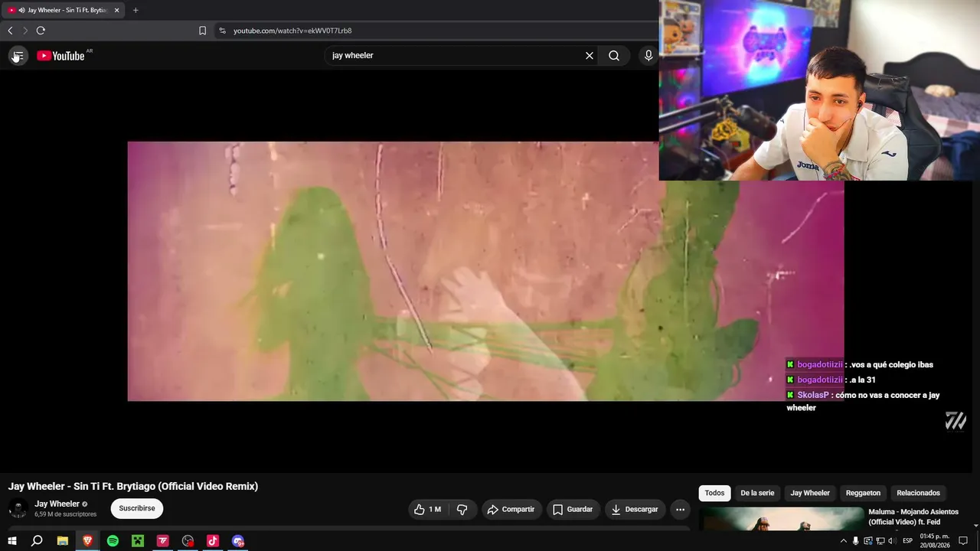Image resolution: width=980 pixels, height=551 pixels.
Task: Start voice search with the microphone
Action: (648, 56)
